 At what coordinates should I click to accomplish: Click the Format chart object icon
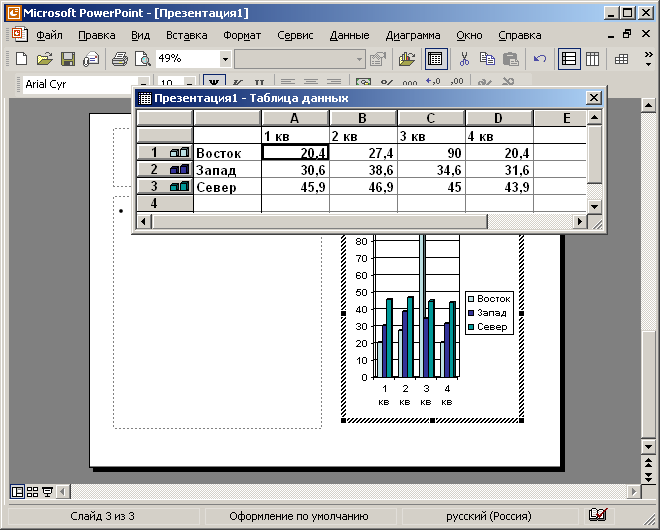tap(378, 59)
